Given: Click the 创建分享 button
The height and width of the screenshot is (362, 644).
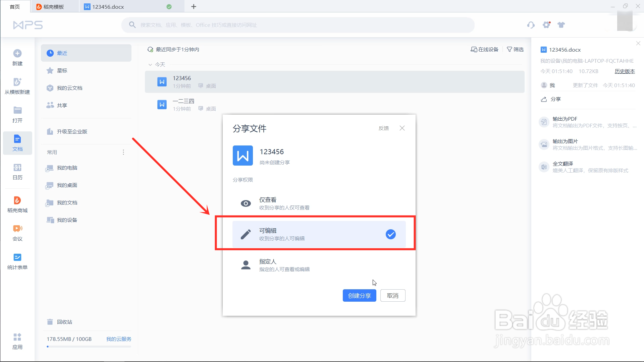Looking at the screenshot, I should [x=359, y=296].
